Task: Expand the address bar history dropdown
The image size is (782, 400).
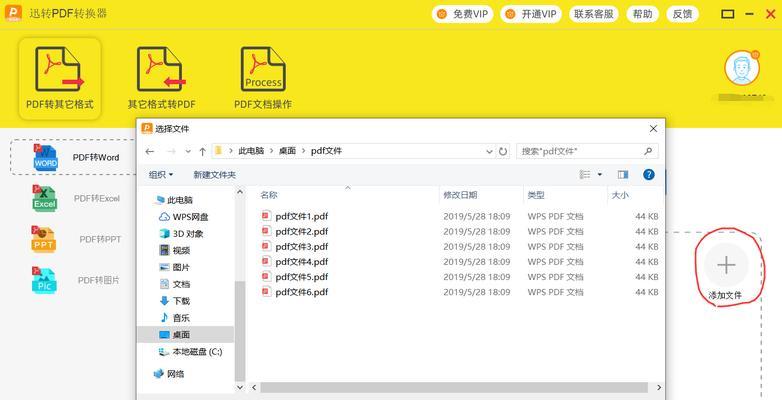Action: click(x=489, y=151)
